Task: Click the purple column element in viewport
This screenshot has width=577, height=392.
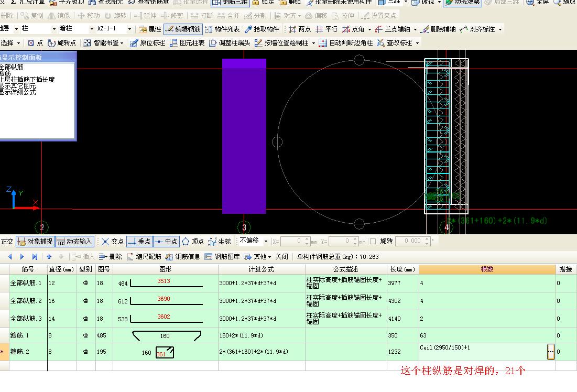Action: pyautogui.click(x=244, y=136)
